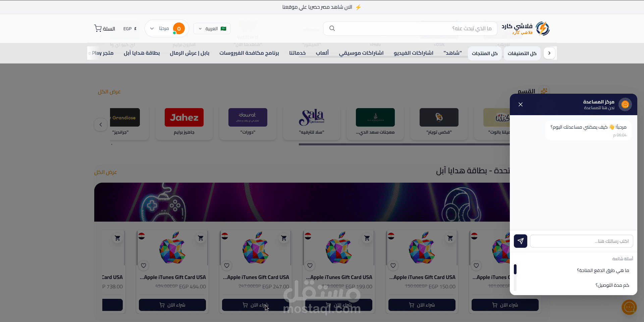The image size is (644, 322).
Task: Open the shopping cart السلة
Action: (x=105, y=29)
